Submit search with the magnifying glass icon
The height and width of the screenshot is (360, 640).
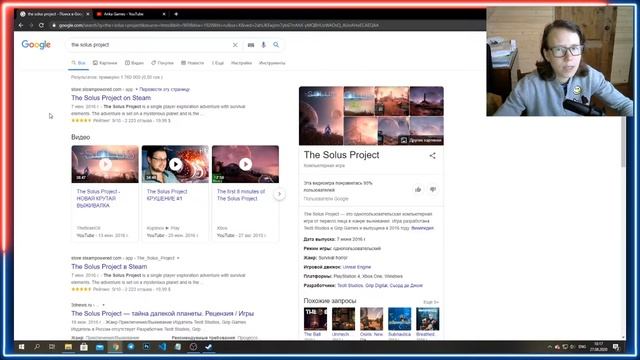click(276, 45)
